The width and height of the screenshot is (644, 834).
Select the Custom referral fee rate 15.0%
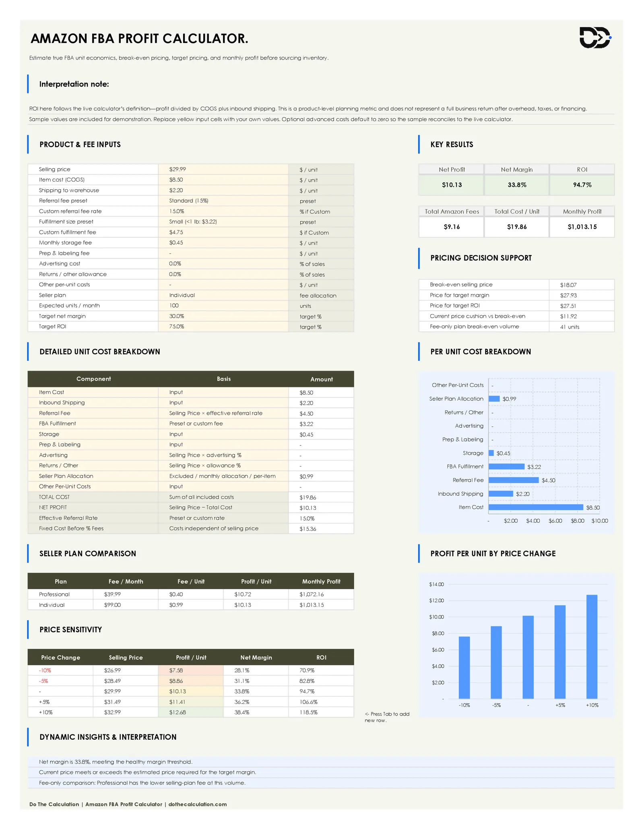pos(223,211)
